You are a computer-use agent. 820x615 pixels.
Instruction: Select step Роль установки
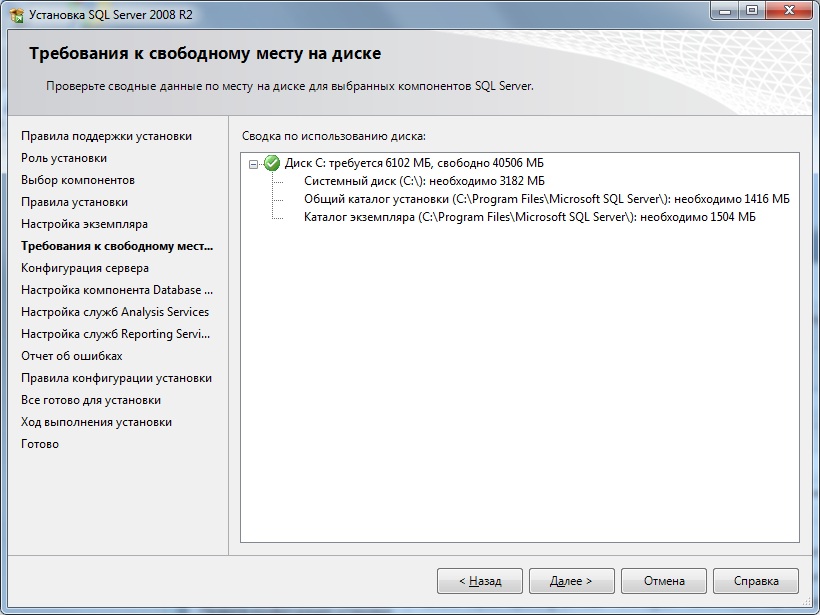pyautogui.click(x=64, y=158)
